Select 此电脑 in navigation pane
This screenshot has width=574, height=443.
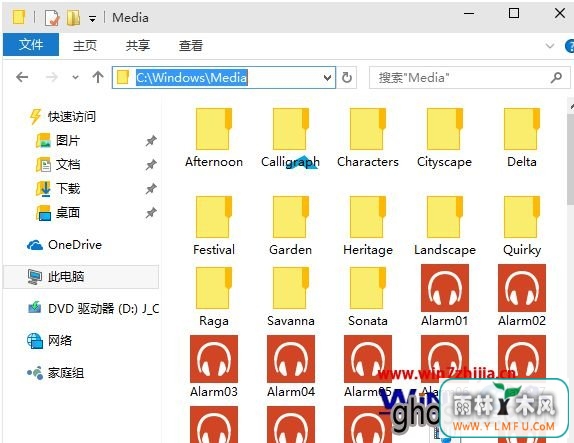point(81,276)
